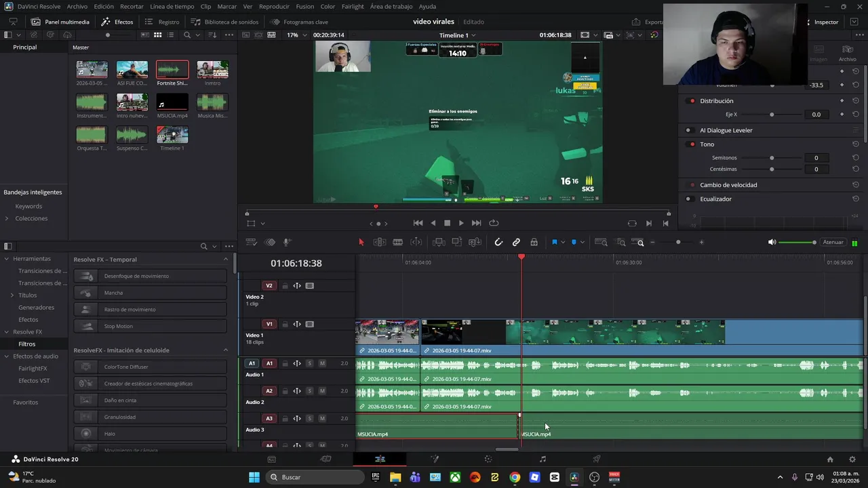The width and height of the screenshot is (868, 488).
Task: Open the Edición menu
Action: (104, 6)
